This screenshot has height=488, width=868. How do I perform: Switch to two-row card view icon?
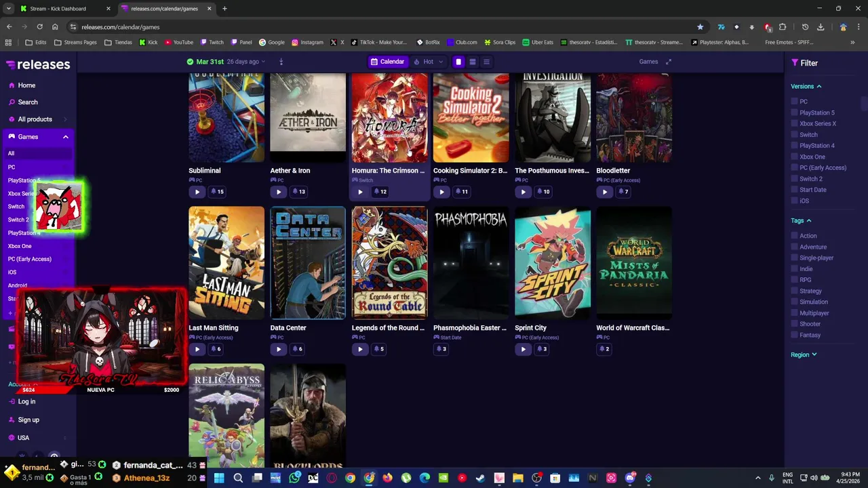coord(473,62)
